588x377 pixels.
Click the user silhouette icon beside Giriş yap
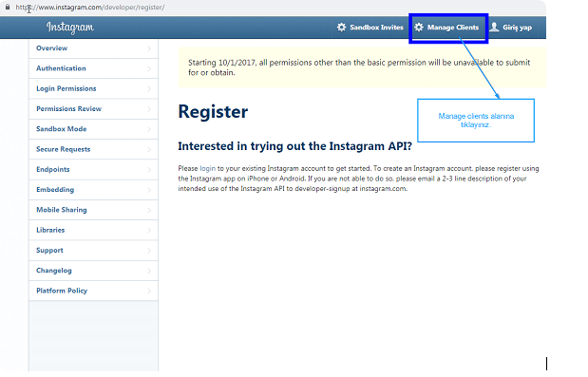(x=494, y=28)
